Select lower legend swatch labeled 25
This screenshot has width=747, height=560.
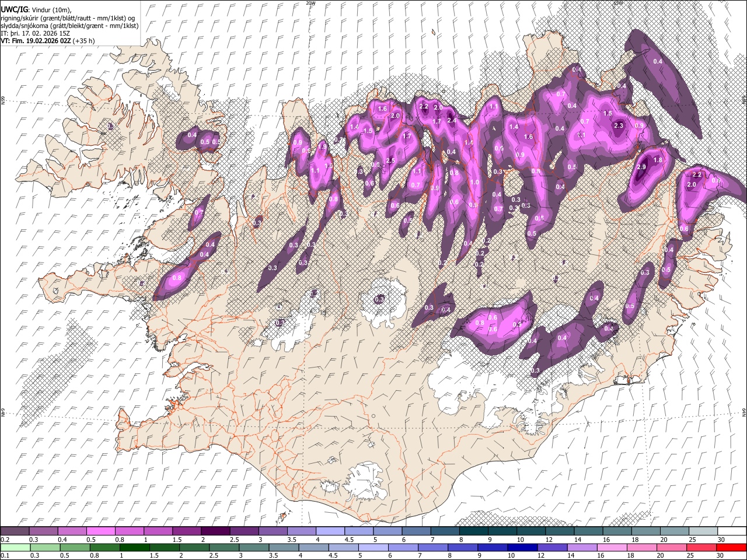click(x=701, y=547)
